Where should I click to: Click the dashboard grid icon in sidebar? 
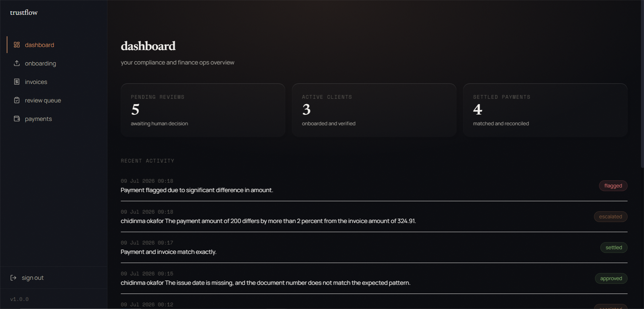click(x=17, y=45)
